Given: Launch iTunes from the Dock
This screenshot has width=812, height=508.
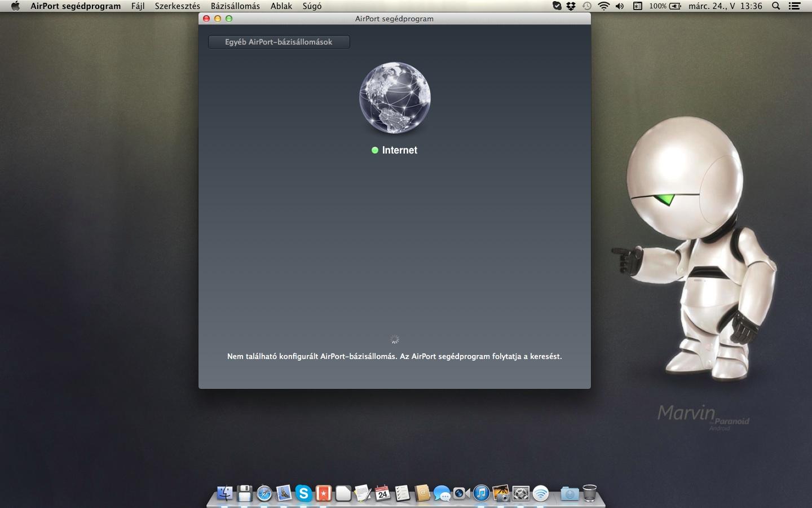Looking at the screenshot, I should point(481,493).
